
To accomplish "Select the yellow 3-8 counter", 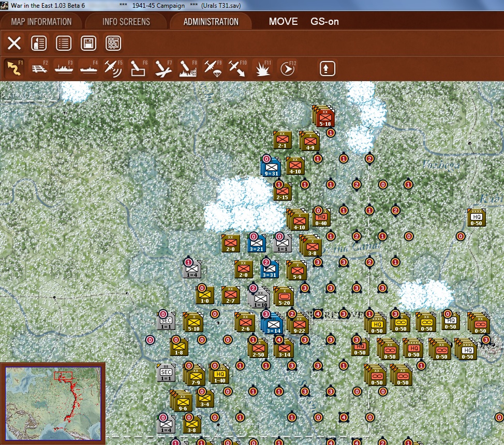I will pyautogui.click(x=192, y=424).
